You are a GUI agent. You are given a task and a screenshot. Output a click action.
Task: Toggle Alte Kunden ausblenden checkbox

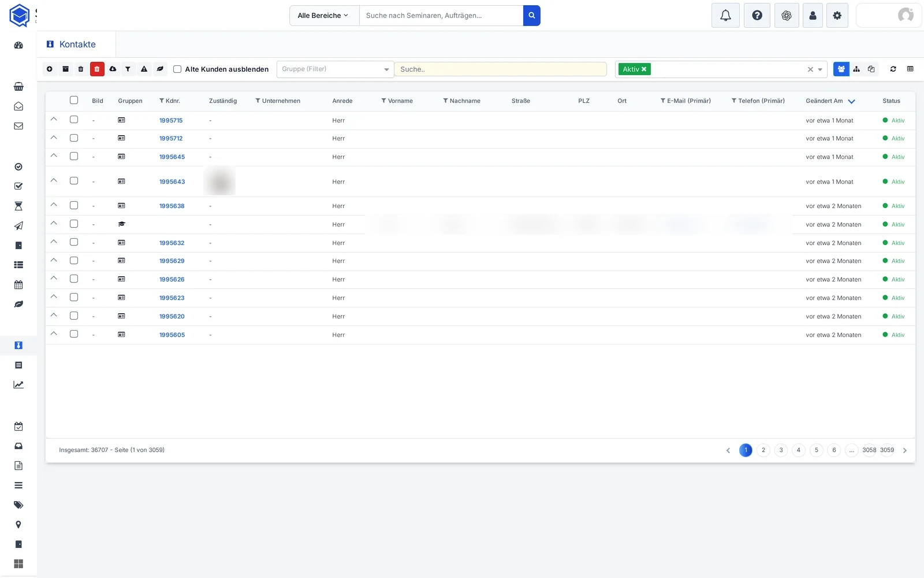coord(177,69)
